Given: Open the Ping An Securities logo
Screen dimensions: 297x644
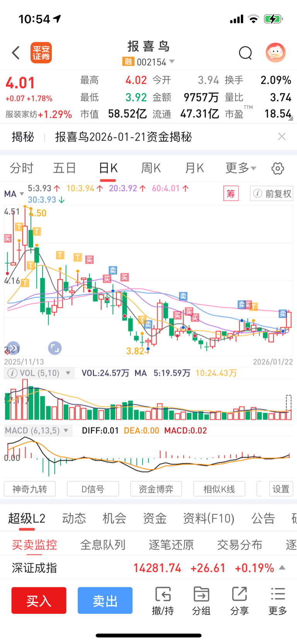Looking at the screenshot, I should tap(41, 53).
